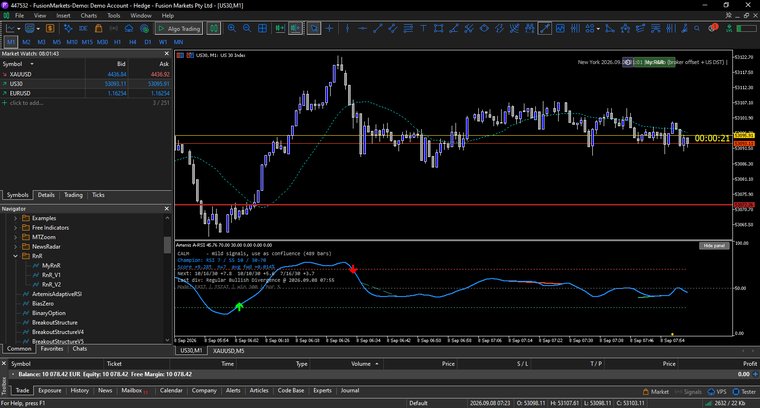Switch chart to M15 timeframe
760x408 pixels.
[x=87, y=42]
